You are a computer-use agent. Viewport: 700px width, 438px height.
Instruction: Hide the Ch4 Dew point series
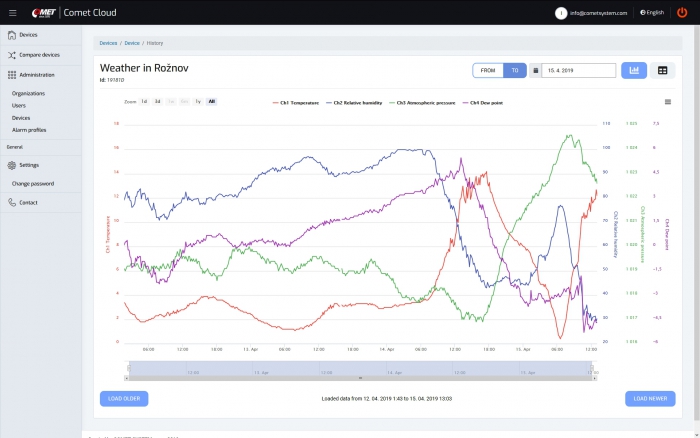coord(485,103)
